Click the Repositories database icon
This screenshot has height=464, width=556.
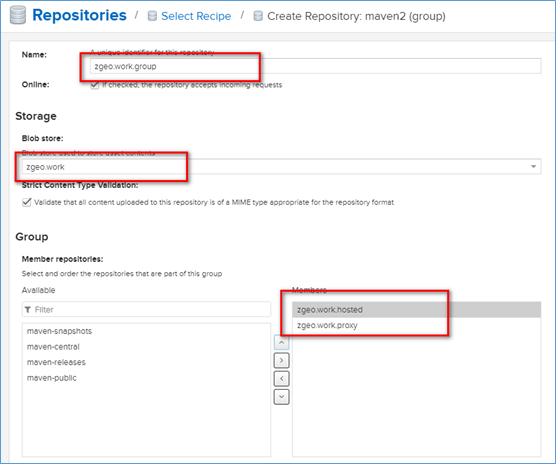[x=18, y=15]
